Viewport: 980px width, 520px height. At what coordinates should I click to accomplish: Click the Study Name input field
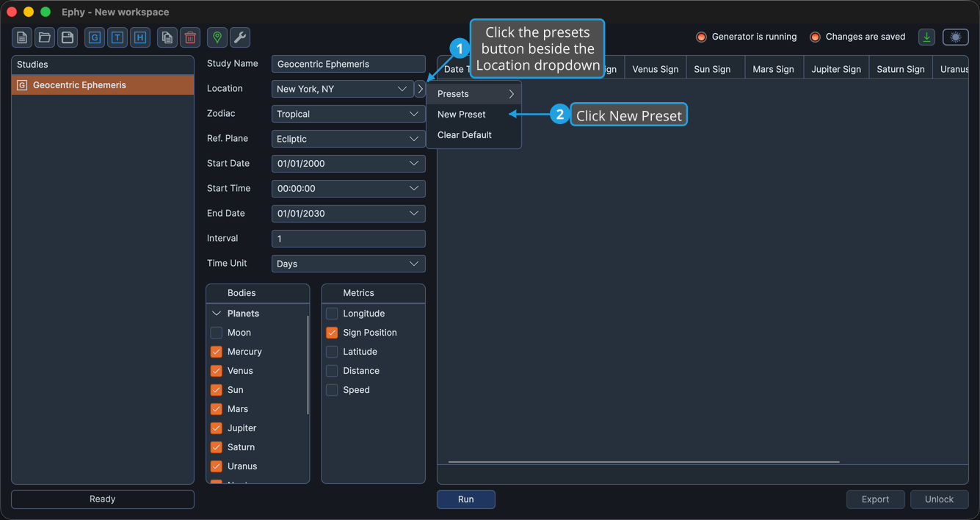pyautogui.click(x=348, y=64)
